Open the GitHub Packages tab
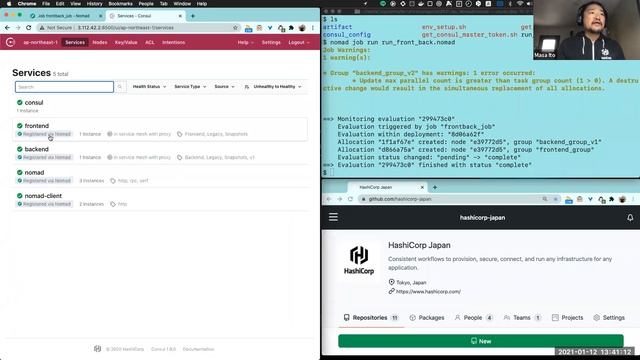The height and width of the screenshot is (360, 640). tap(427, 318)
